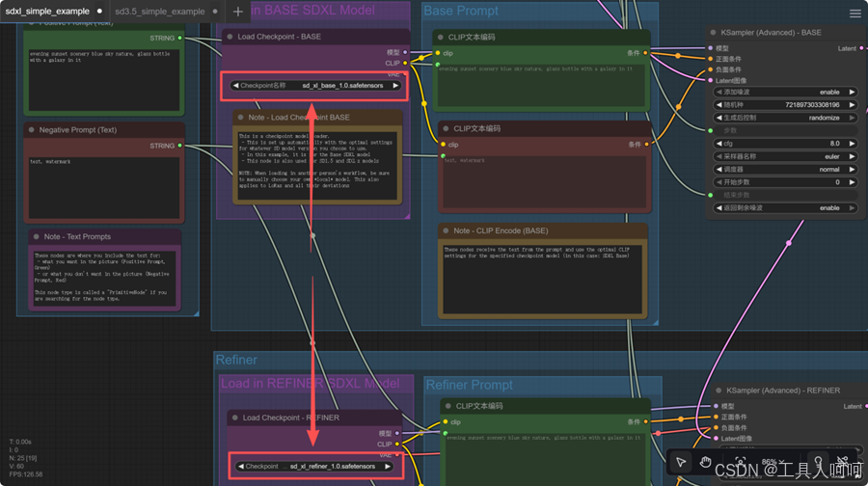Click the Latent output port on KSampler BASE

[861, 48]
